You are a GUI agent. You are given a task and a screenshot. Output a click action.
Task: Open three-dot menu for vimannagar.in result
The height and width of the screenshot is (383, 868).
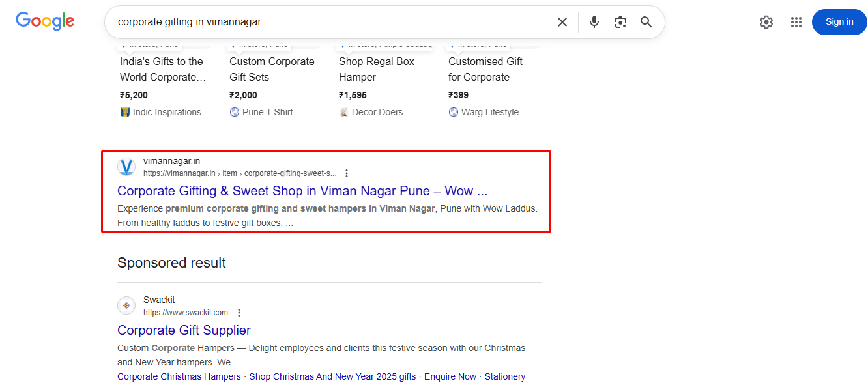tap(347, 173)
